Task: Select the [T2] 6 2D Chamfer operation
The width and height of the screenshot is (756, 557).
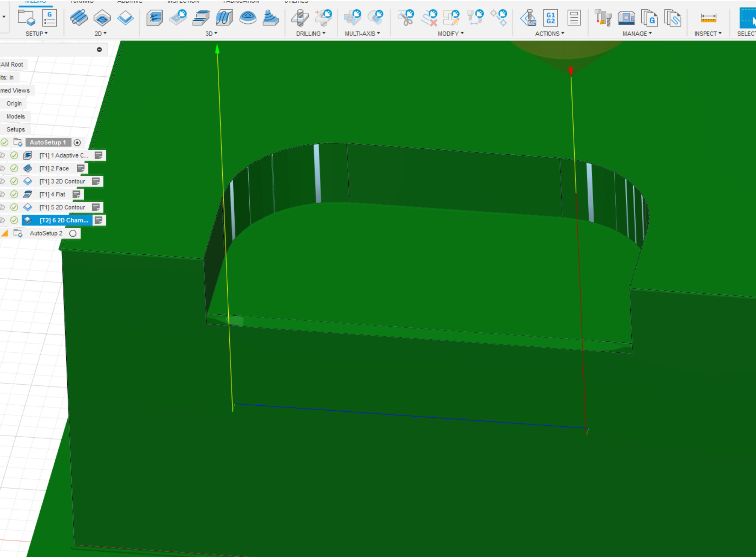Action: tap(64, 220)
